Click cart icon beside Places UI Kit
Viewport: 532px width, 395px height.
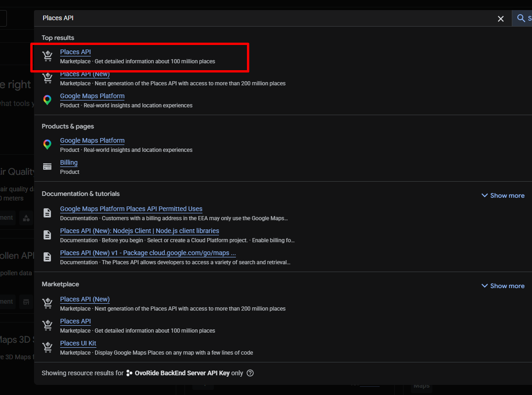pyautogui.click(x=47, y=347)
